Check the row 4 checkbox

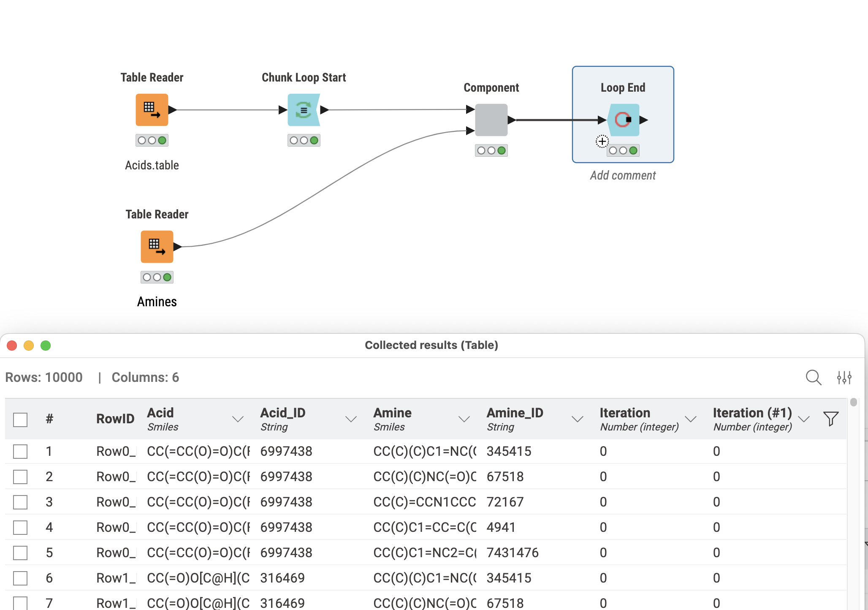click(20, 527)
